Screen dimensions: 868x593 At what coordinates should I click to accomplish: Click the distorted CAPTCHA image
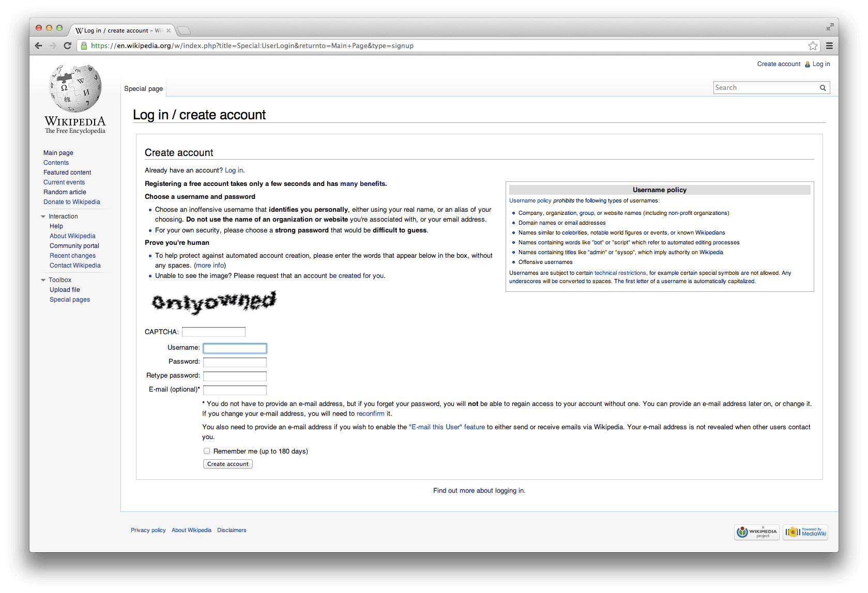(214, 302)
